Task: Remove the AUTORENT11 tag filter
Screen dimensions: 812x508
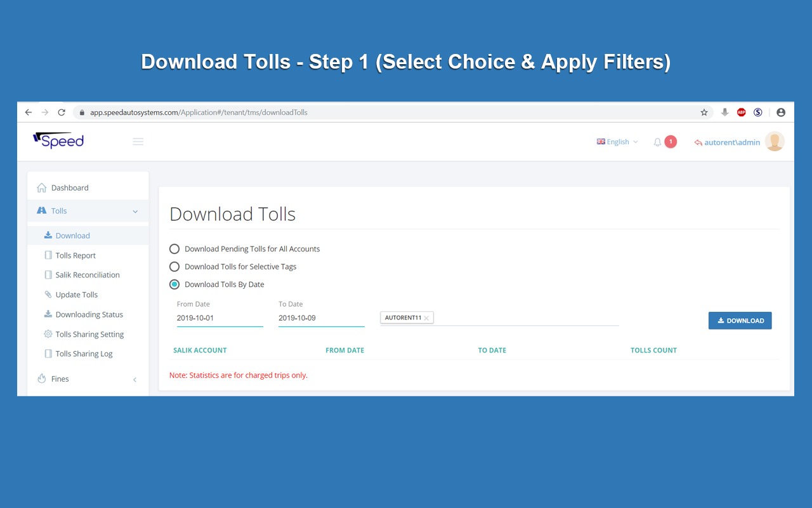Action: point(427,317)
